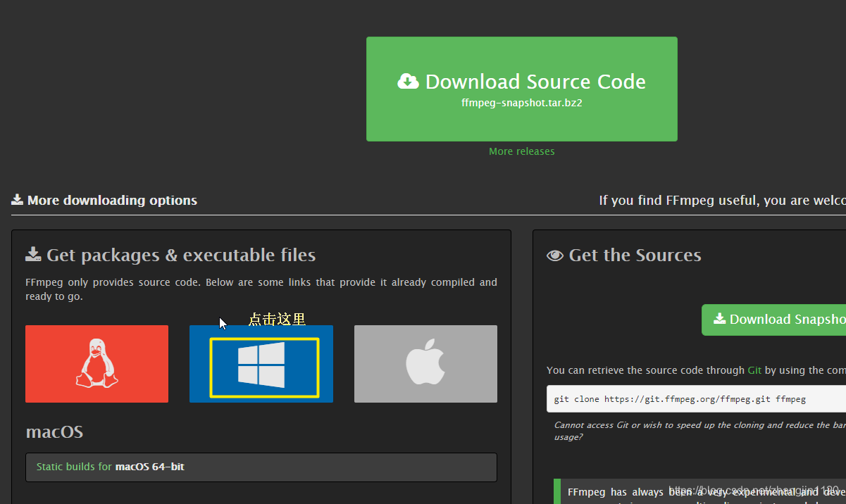The image size is (846, 504).
Task: Click the Get packages & executable files heading
Action: (170, 255)
